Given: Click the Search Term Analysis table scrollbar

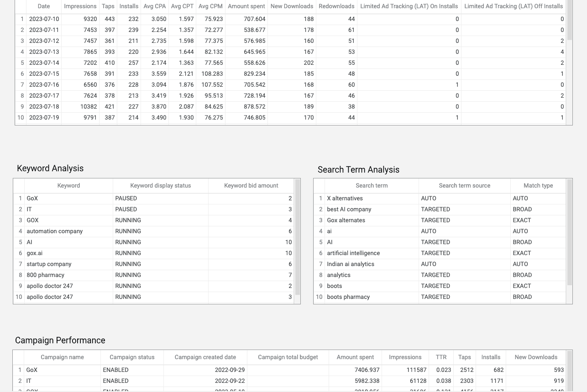Looking at the screenshot, I should coord(569,232).
